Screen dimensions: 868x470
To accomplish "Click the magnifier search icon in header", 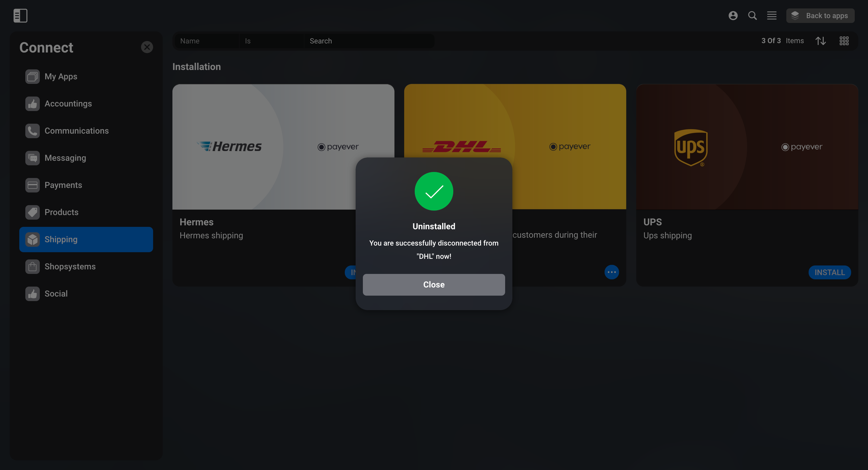I will point(753,15).
